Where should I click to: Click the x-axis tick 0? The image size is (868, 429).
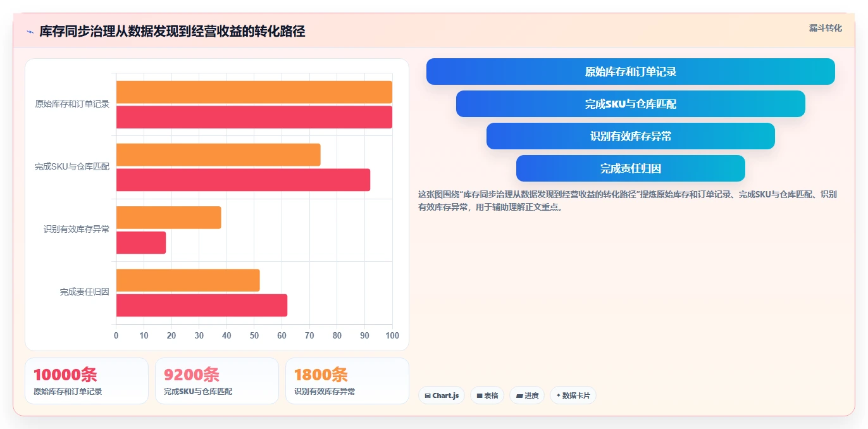[116, 335]
